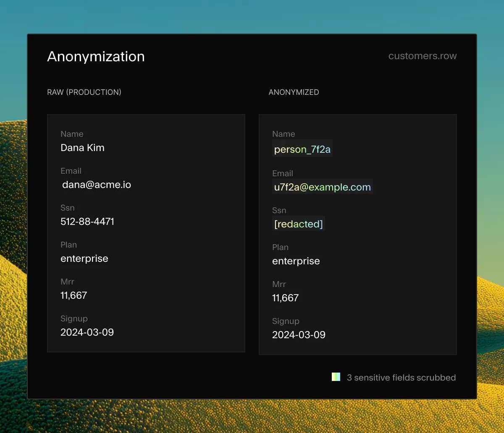
Task: Click enterprise plan in raw panel
Action: pyautogui.click(x=84, y=258)
